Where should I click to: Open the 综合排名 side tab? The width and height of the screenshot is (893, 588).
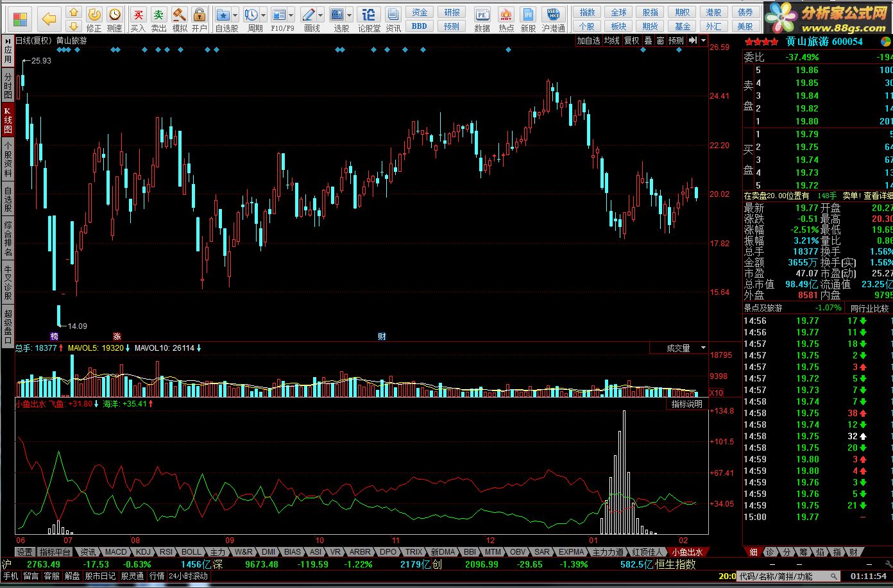pyautogui.click(x=8, y=237)
